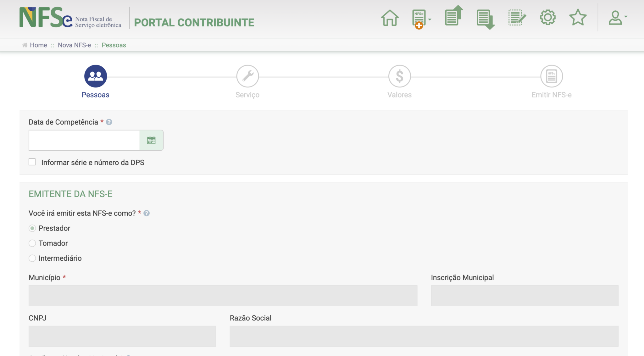644x356 pixels.
Task: Expand the user profile menu
Action: 618,18
